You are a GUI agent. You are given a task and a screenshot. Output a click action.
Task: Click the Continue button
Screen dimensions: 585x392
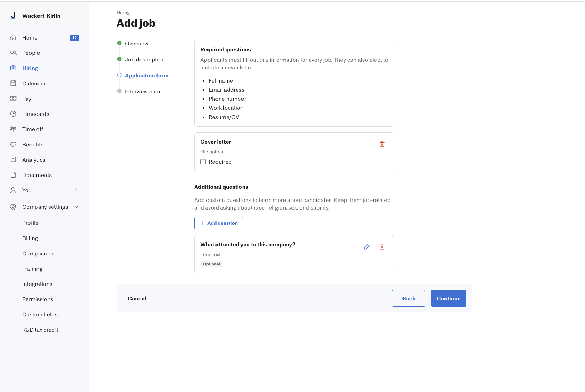click(448, 298)
